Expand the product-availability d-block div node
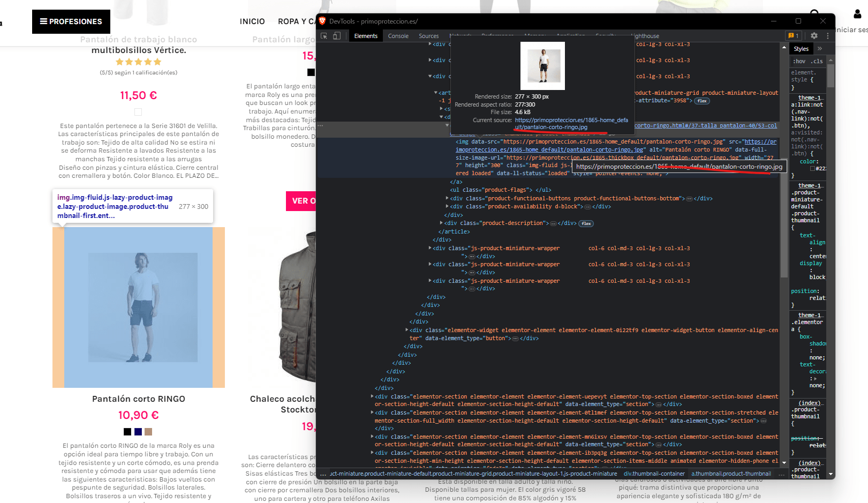 [x=447, y=206]
